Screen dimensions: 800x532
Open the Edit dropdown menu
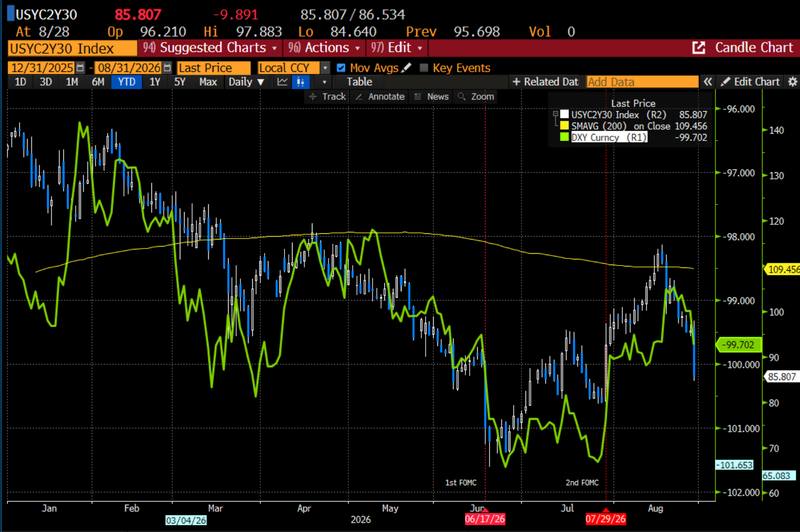click(x=397, y=48)
